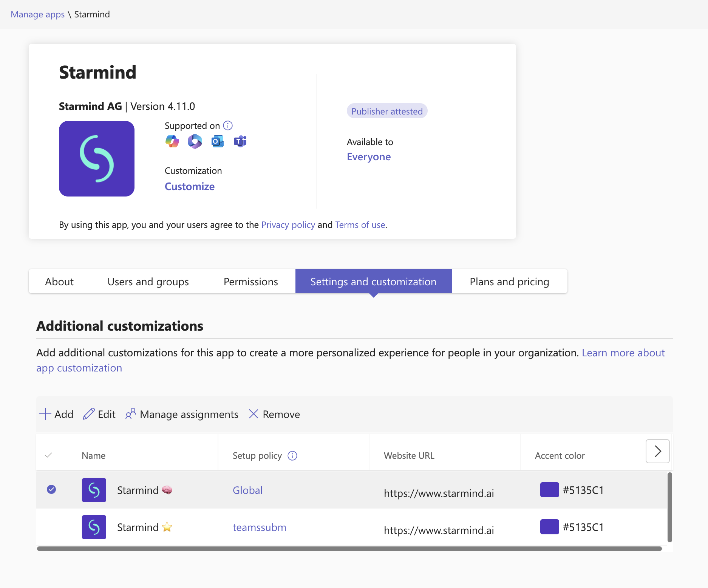Uncheck the Starmind brain row checkbox
Viewport: 708px width, 588px height.
click(x=51, y=490)
